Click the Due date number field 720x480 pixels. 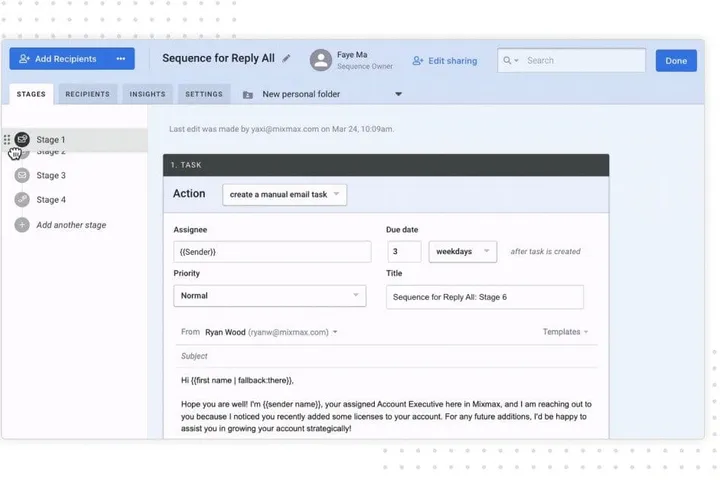(404, 252)
